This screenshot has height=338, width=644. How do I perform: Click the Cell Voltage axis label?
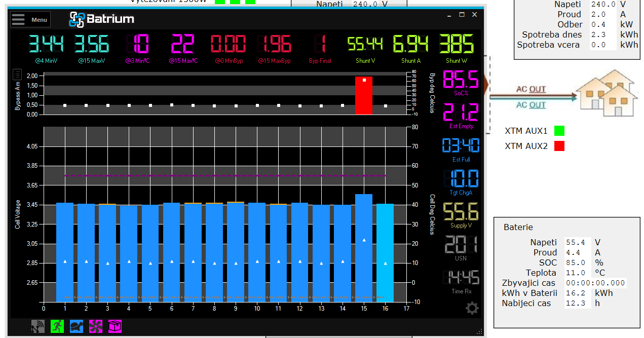[x=17, y=214]
